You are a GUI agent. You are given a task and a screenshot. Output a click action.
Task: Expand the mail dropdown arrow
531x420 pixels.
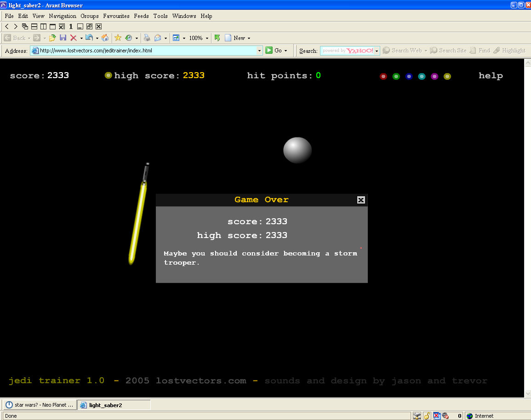pos(166,38)
